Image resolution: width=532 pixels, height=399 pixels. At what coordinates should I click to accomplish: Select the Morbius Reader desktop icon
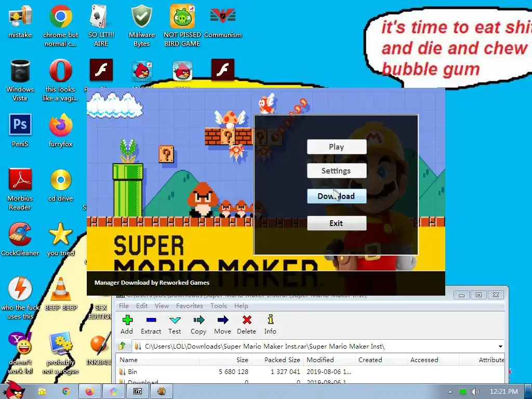click(x=20, y=189)
